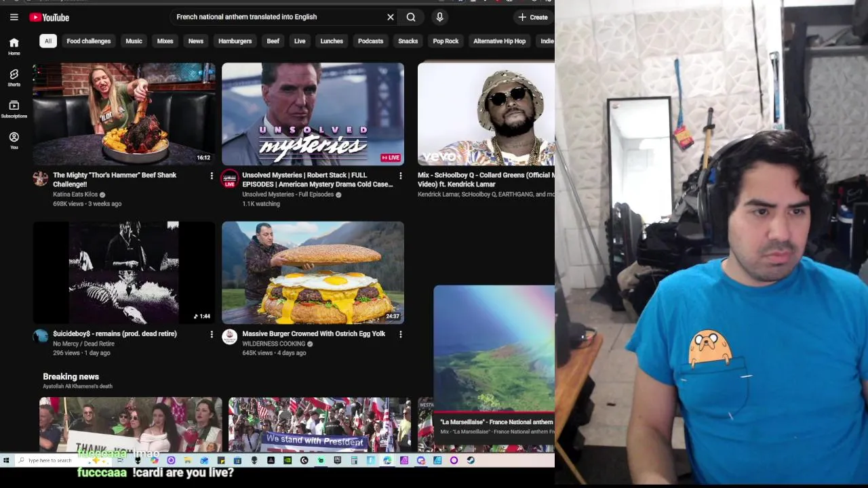Filter by Alternative Hip Hop chip
Screen dimensions: 868x488
point(500,41)
